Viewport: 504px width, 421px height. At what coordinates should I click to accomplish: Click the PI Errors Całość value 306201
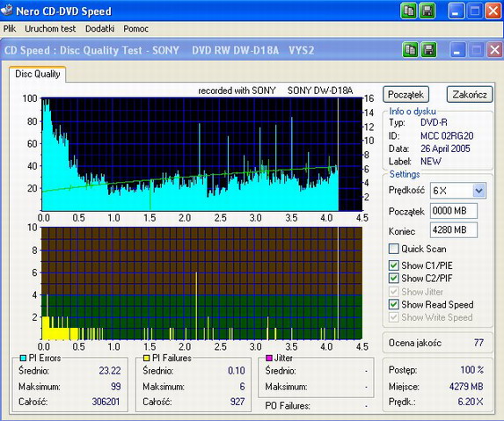106,402
